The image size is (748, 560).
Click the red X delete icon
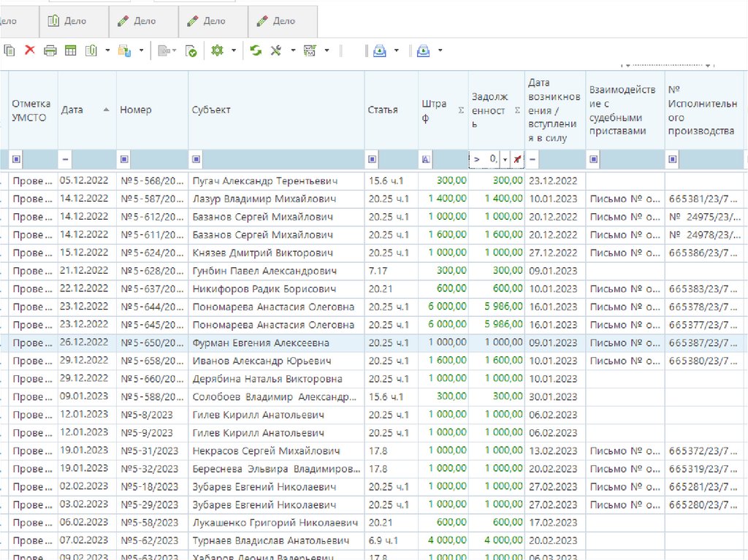coord(30,50)
